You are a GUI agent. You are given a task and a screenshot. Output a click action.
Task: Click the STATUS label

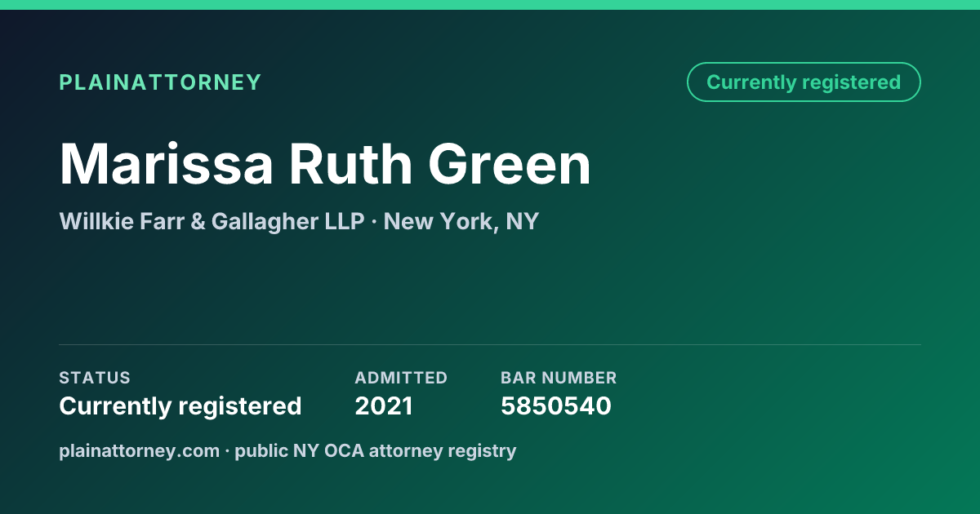coord(95,378)
